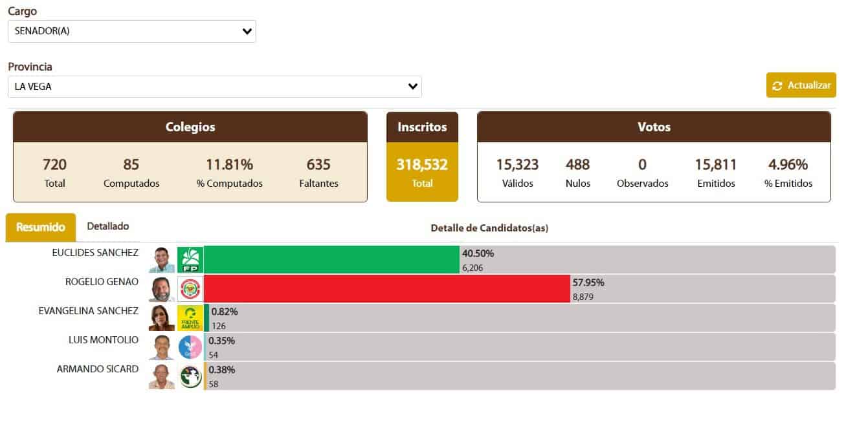Click Armando Sicard's green party logo

pyautogui.click(x=190, y=376)
